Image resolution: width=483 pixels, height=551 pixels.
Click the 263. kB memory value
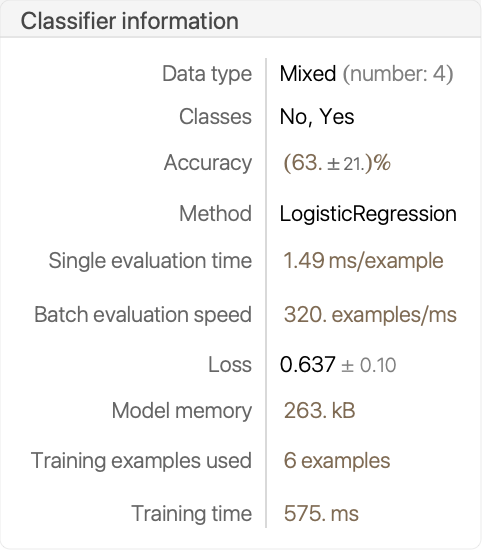coord(319,410)
